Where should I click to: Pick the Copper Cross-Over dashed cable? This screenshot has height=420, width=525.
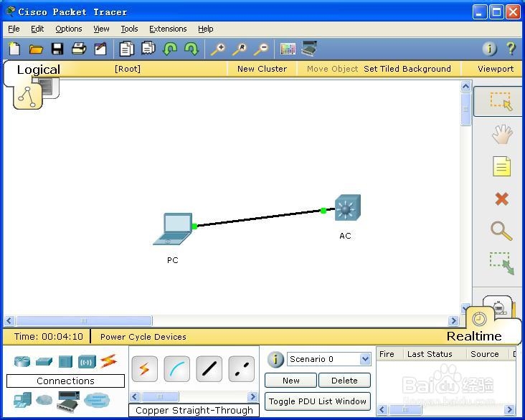coord(241,369)
